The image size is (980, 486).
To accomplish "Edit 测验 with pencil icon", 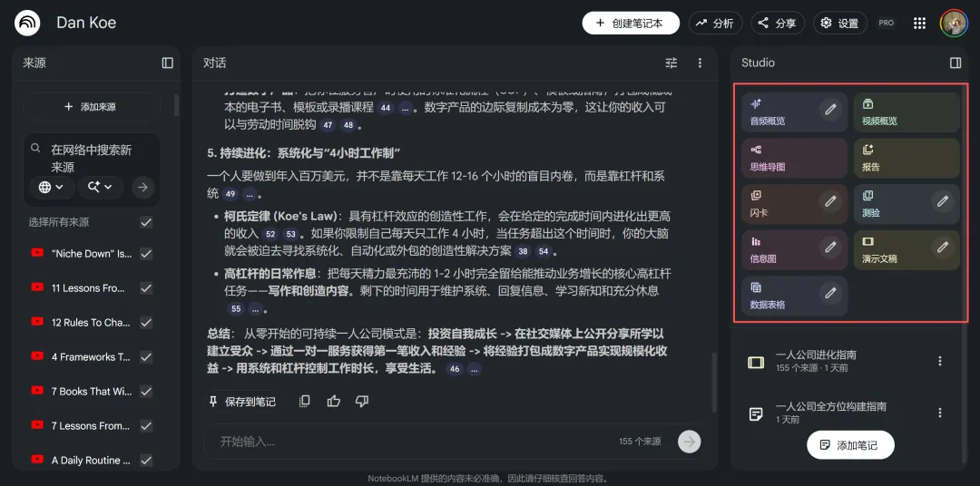I will [943, 201].
